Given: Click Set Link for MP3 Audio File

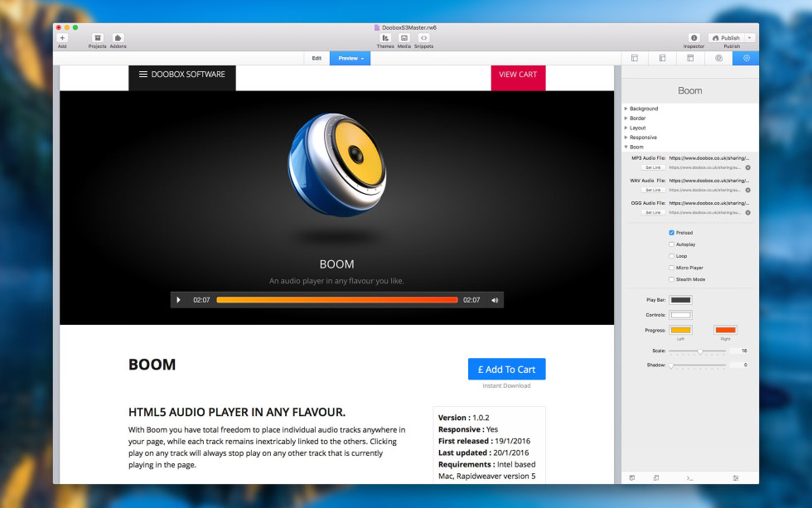Looking at the screenshot, I should (653, 167).
